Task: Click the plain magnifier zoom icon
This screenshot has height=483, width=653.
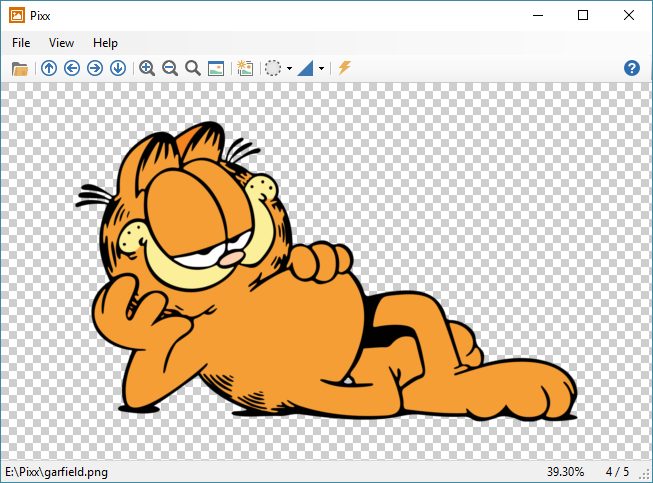Action: [193, 68]
